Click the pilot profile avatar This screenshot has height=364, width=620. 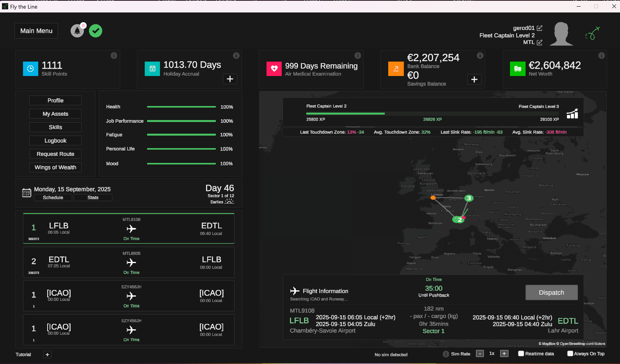point(561,34)
